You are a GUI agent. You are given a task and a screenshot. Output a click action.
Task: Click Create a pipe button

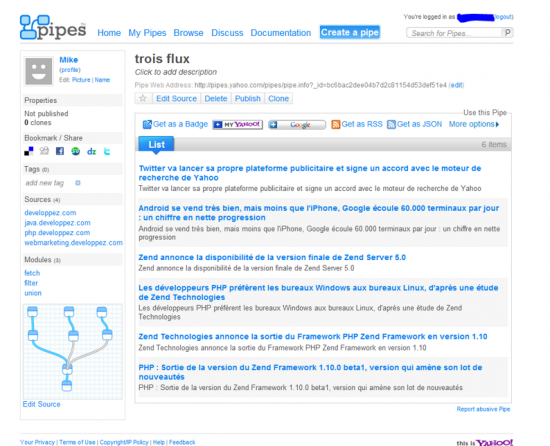(x=350, y=32)
